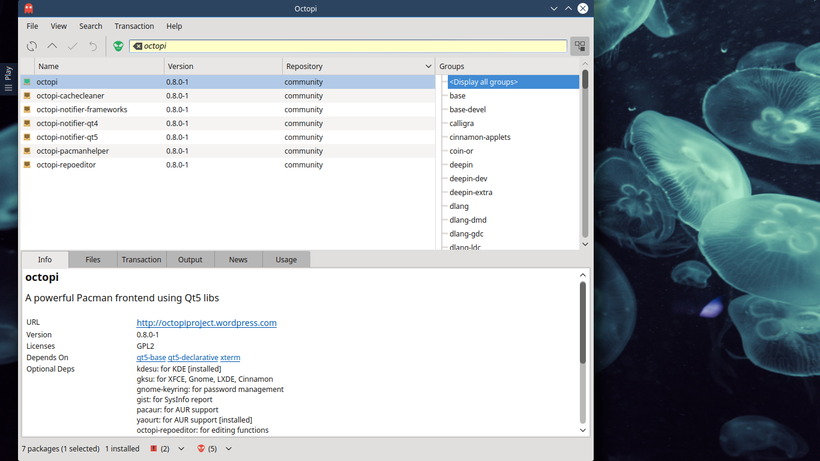Click the Sync database toolbar icon
The width and height of the screenshot is (820, 461).
pyautogui.click(x=32, y=46)
